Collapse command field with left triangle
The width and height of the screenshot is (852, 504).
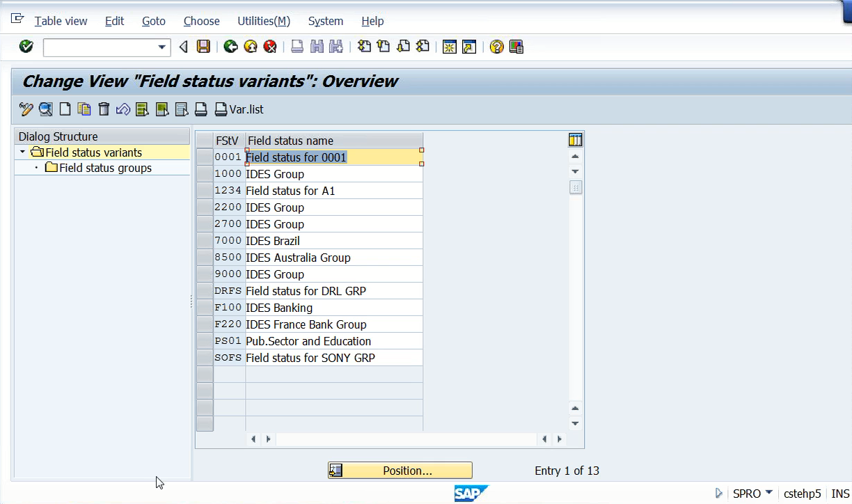click(183, 47)
